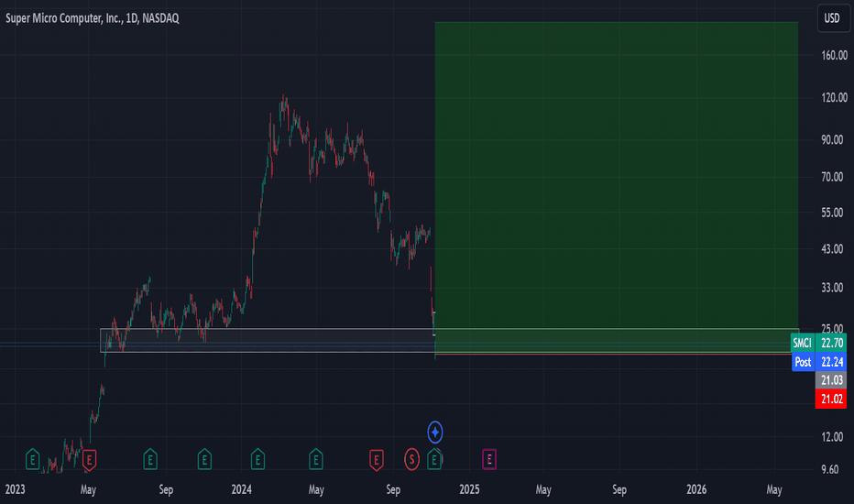Click the 22.24 post-market price value
This screenshot has height=504, width=854.
pyautogui.click(x=832, y=362)
